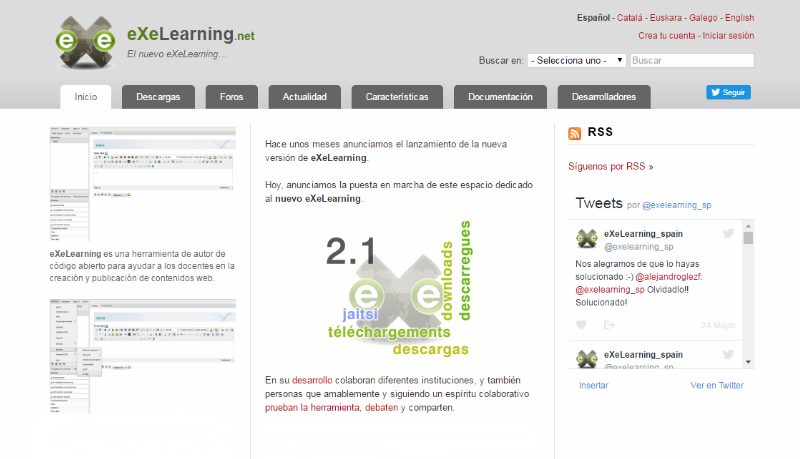Open the Documentación tab
Screen dimensions: 800x459
501,97
